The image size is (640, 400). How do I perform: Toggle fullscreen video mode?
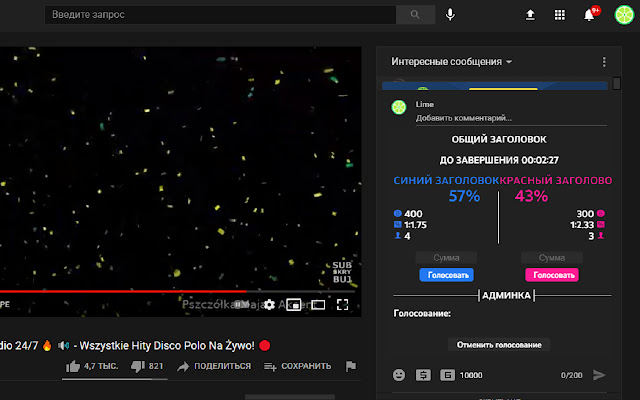(x=342, y=304)
